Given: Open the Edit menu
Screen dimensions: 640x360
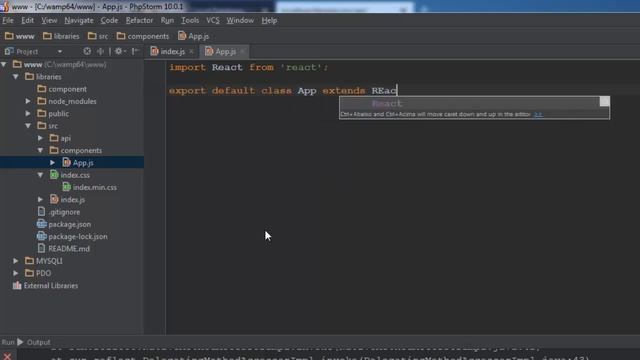Looking at the screenshot, I should 27,20.
